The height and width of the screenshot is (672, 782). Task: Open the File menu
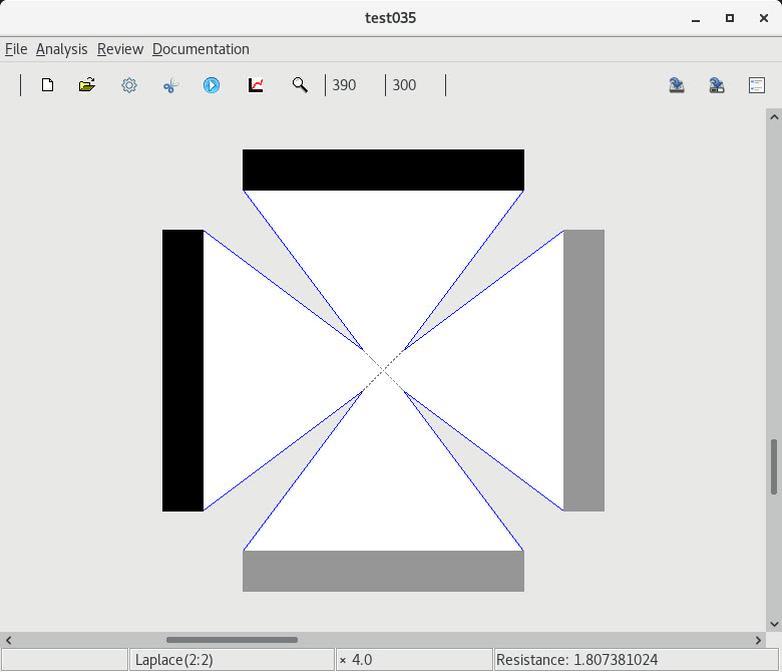(x=16, y=49)
